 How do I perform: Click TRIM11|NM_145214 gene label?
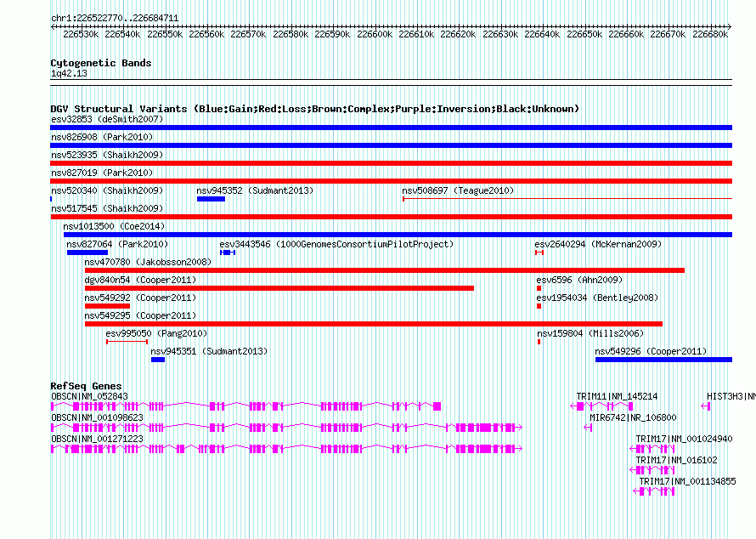click(x=618, y=396)
